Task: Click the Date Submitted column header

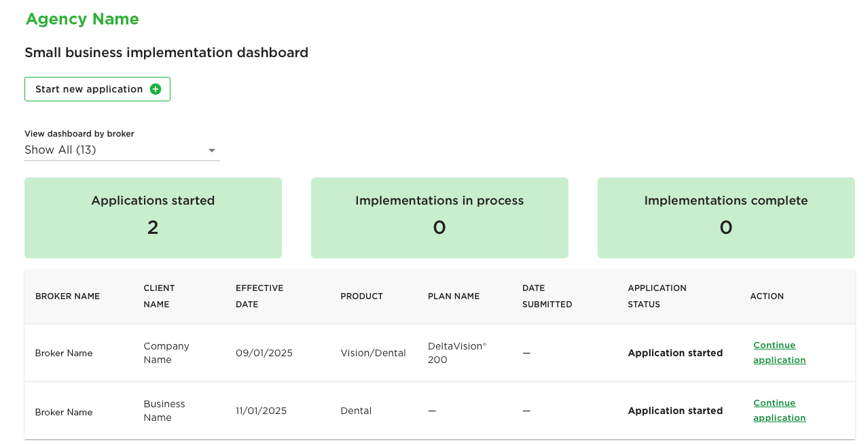Action: (x=547, y=296)
